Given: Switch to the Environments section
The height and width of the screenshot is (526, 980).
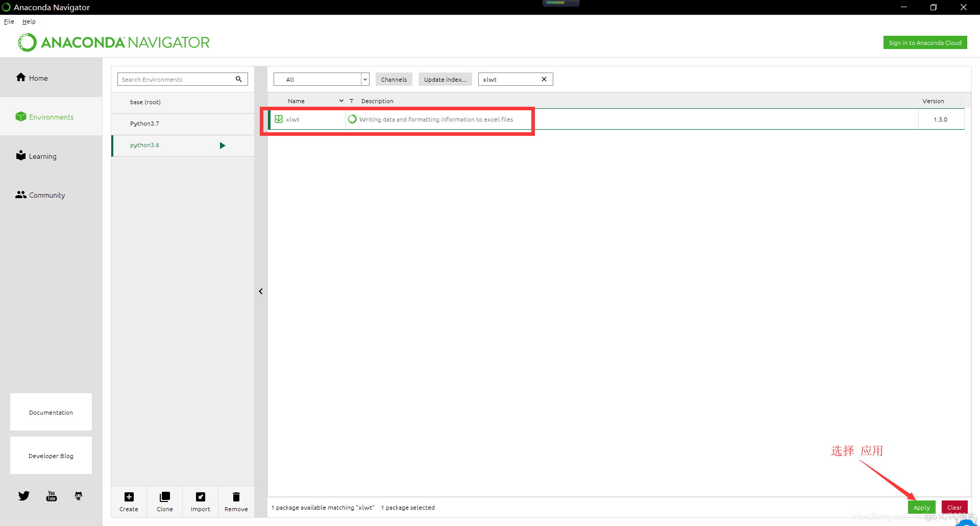Looking at the screenshot, I should (51, 117).
